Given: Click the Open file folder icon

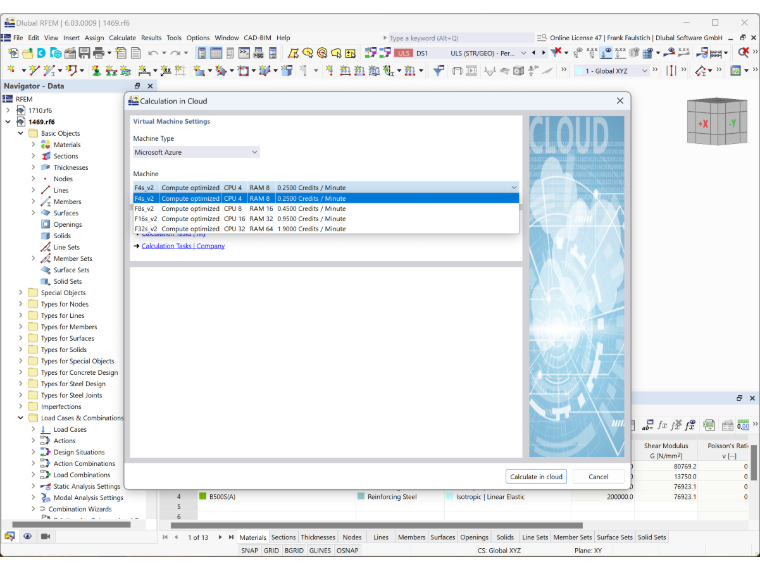Looking at the screenshot, I should (x=28, y=53).
